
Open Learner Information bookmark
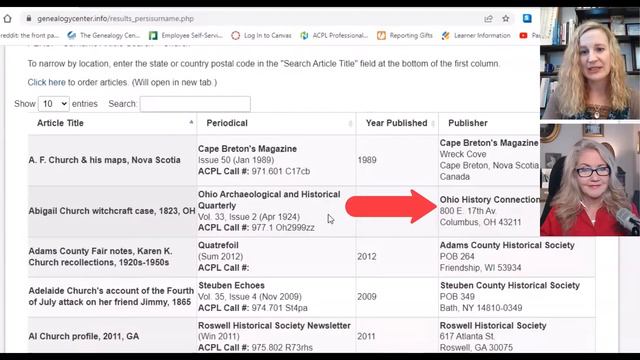[476, 36]
